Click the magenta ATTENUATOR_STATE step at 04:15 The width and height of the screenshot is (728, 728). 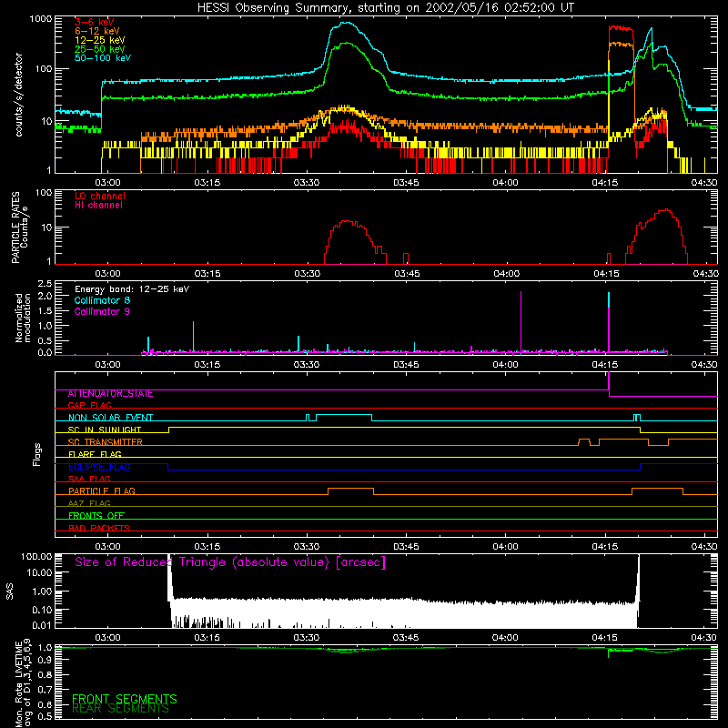coord(609,384)
